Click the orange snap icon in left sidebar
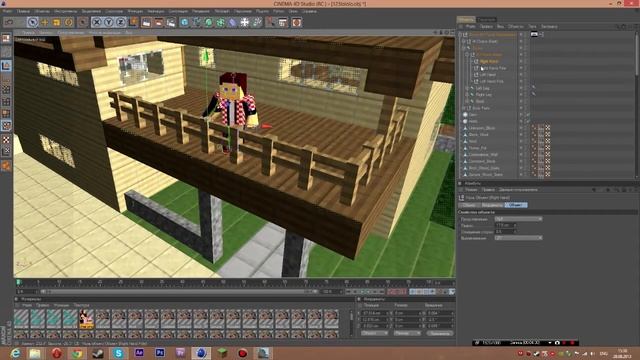This screenshot has height=360, width=640. (6, 165)
